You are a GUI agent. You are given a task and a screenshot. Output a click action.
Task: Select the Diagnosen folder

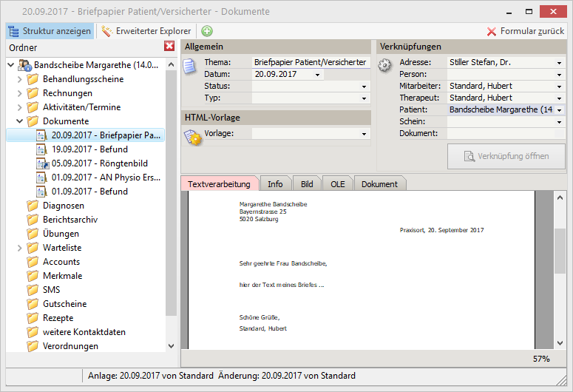click(x=63, y=206)
